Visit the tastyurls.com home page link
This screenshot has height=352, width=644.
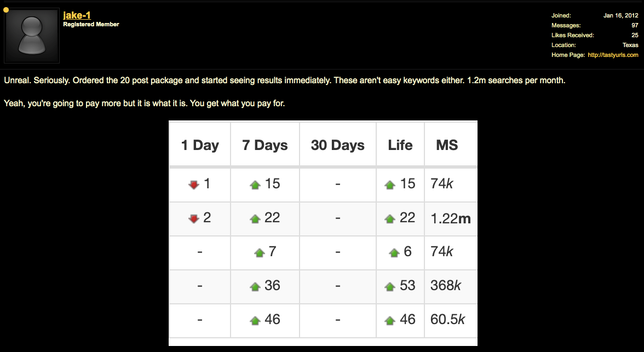click(613, 55)
